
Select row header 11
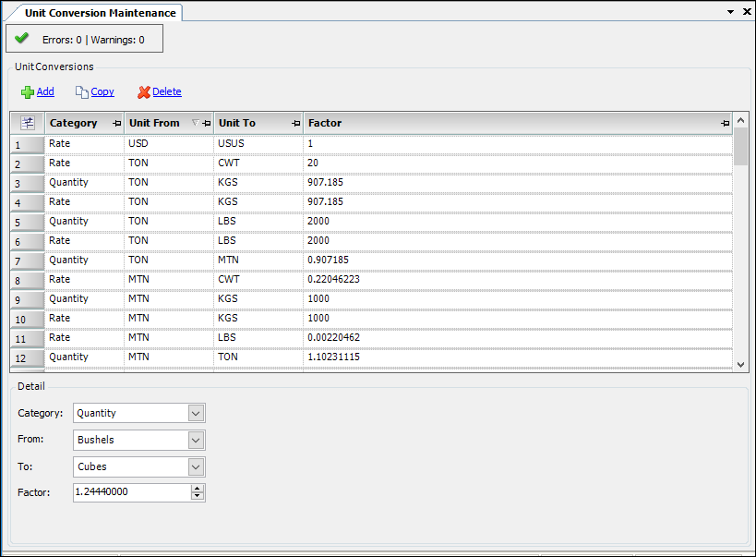(27, 338)
